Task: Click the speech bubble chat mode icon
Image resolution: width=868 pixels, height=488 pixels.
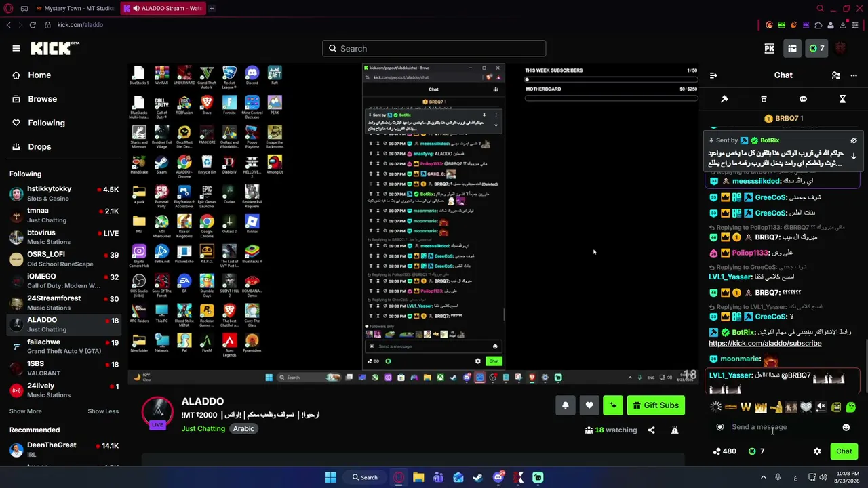Action: click(803, 99)
